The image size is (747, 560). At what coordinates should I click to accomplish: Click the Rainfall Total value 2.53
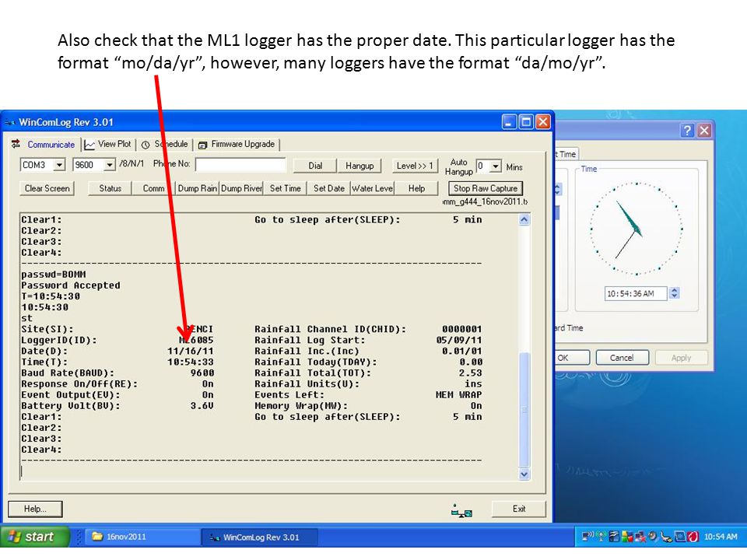click(x=470, y=373)
